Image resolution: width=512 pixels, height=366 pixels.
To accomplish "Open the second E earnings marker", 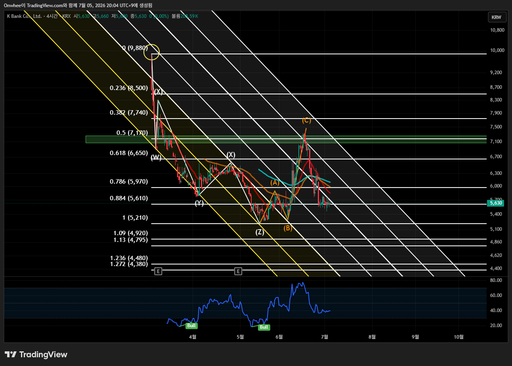I will coord(238,271).
